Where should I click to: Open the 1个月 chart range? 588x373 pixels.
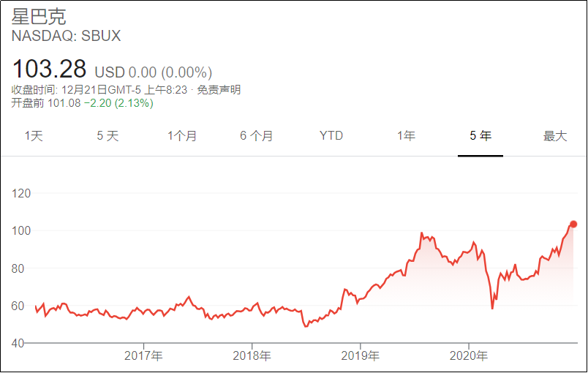(x=182, y=136)
